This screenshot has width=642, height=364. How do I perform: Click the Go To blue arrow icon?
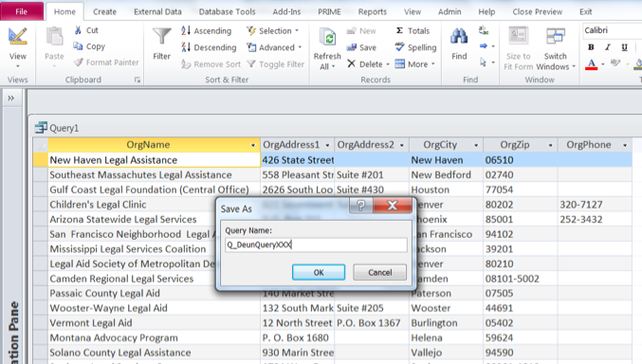tap(484, 45)
